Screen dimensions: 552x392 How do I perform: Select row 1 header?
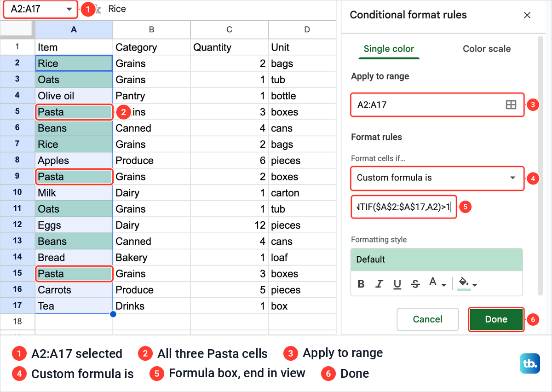17,47
